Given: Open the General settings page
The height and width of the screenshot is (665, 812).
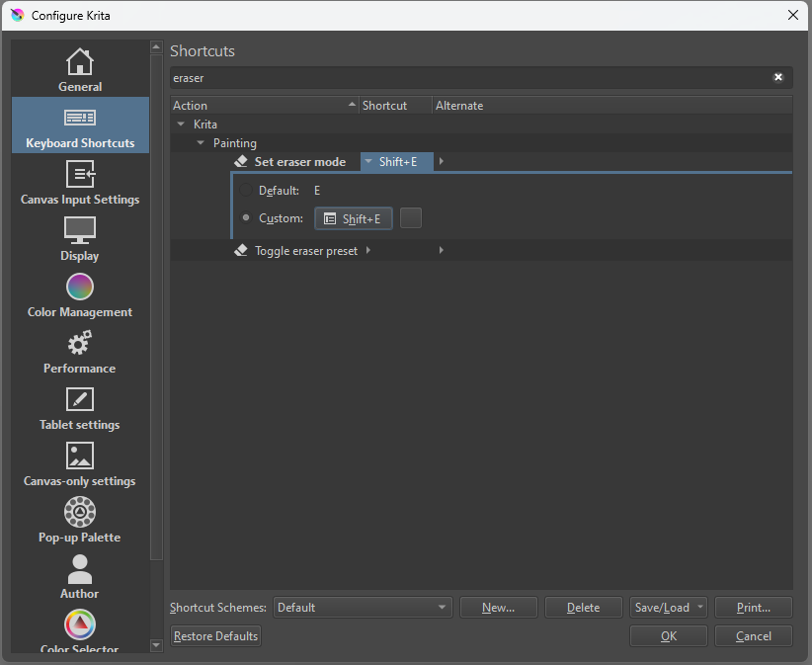Looking at the screenshot, I should 80,70.
